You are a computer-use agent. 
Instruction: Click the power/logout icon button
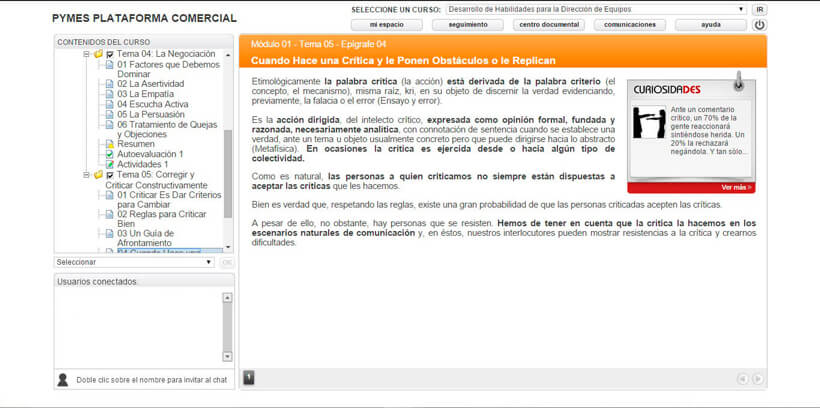[x=759, y=25]
